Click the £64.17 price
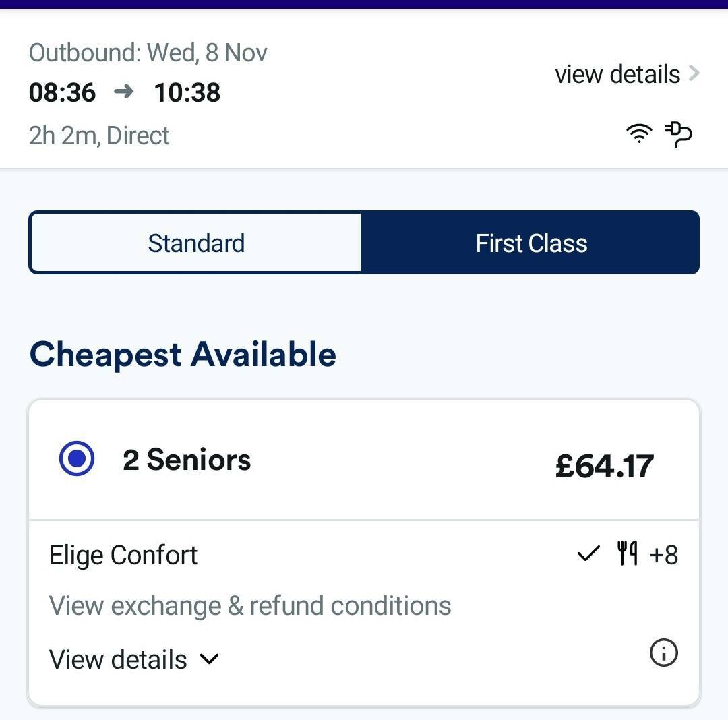This screenshot has width=728, height=720. 604,467
